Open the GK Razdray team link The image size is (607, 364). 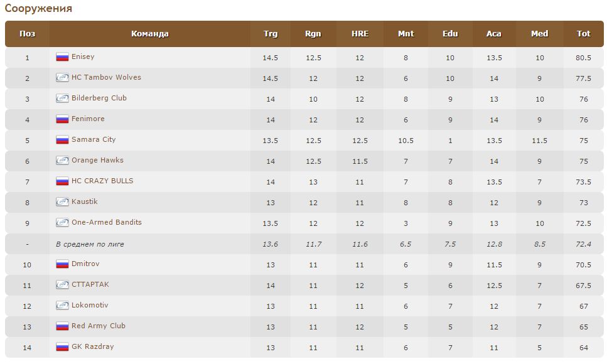point(92,346)
